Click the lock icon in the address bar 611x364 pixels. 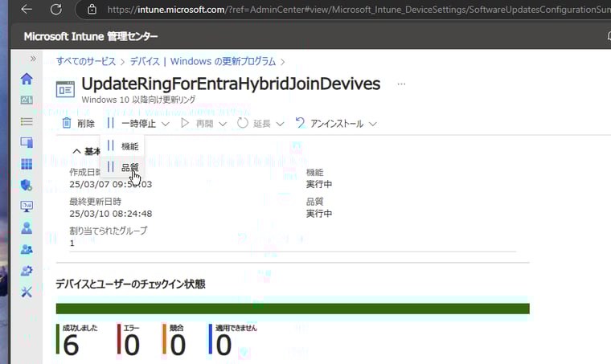(92, 10)
